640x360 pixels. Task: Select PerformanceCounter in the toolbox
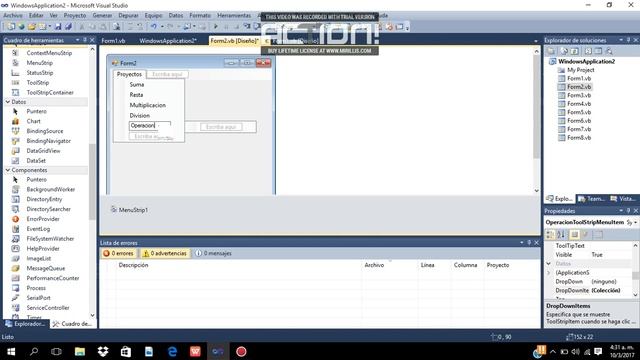53,278
